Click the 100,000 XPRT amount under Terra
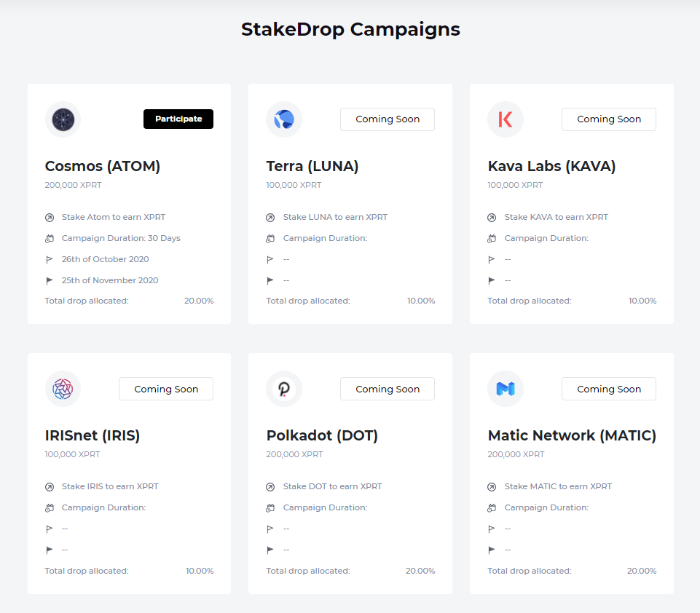The height and width of the screenshot is (613, 700). pos(294,185)
